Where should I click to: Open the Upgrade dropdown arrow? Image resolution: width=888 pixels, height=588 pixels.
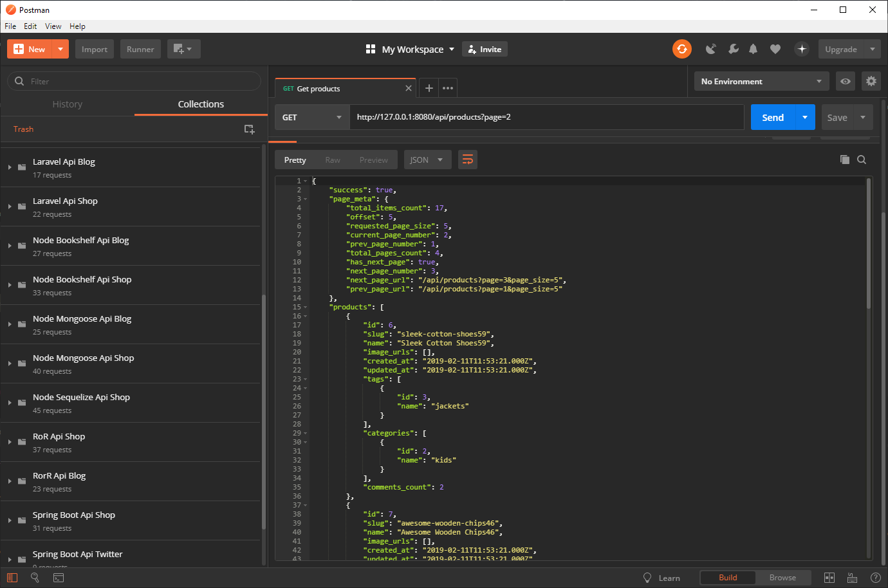[x=873, y=49]
